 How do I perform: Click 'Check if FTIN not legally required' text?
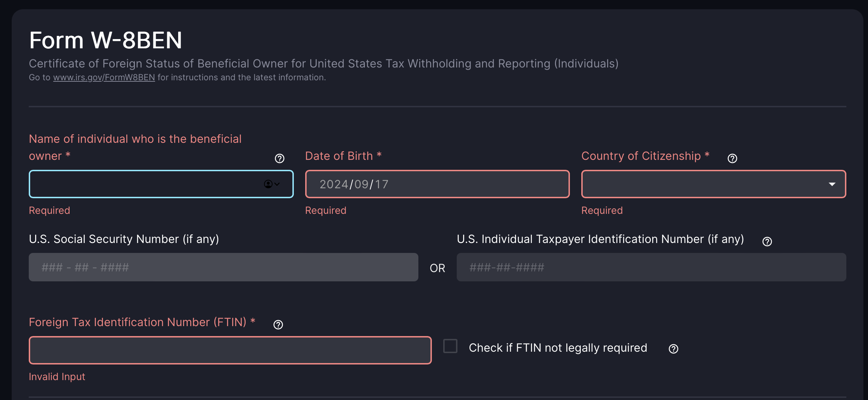[558, 348]
